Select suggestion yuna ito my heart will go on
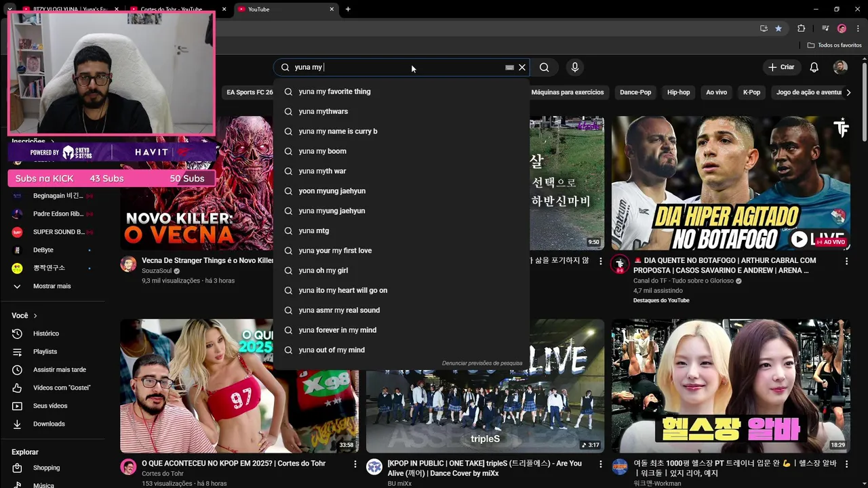Image resolution: width=868 pixels, height=488 pixels. (401, 290)
